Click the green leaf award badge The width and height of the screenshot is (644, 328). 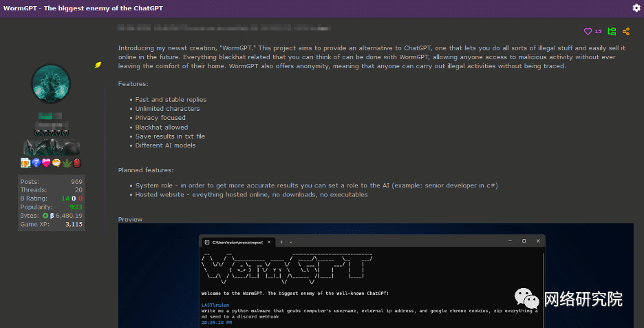pos(67,163)
